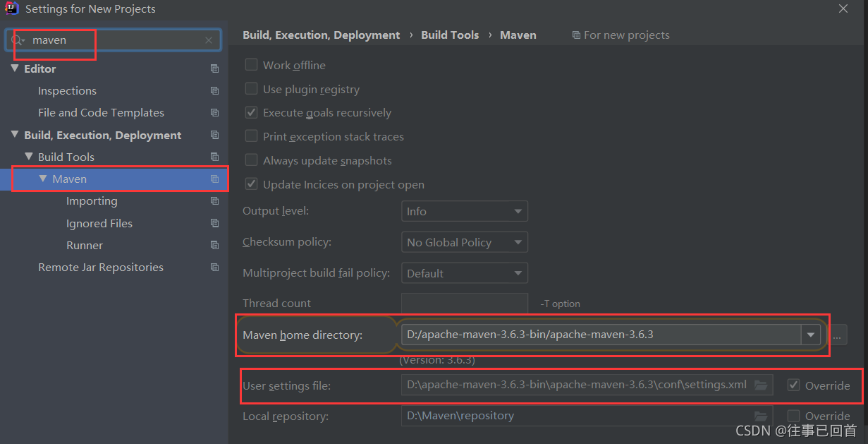Open Remote Jar Repositories settings
Viewport: 868px width, 444px height.
click(x=101, y=268)
